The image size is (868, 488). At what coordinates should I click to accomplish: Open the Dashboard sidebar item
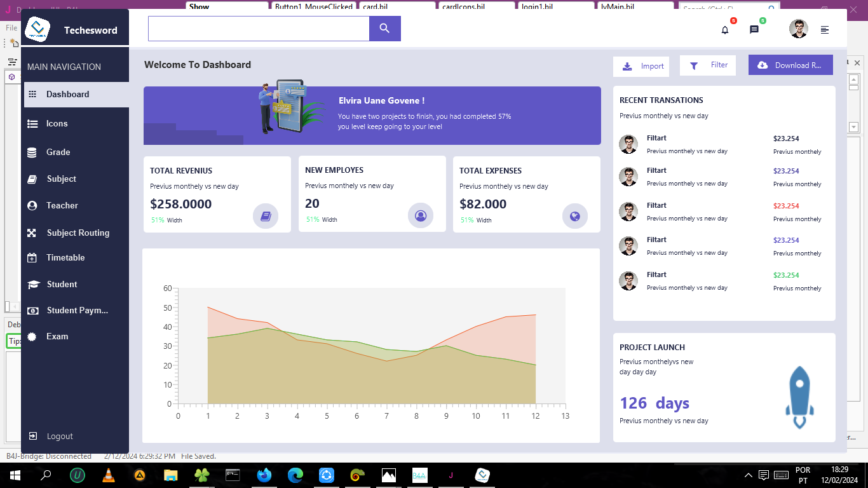[x=76, y=94]
